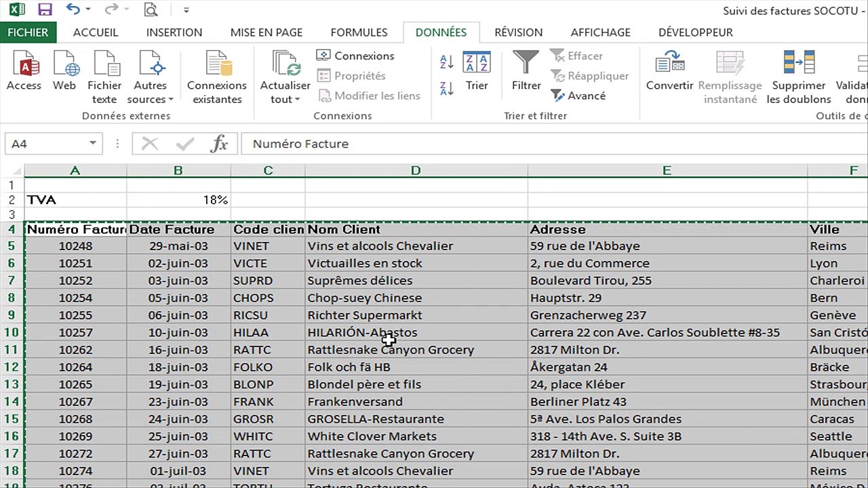Open the FICHIER menu
Image resolution: width=868 pixels, height=488 pixels.
tap(28, 33)
